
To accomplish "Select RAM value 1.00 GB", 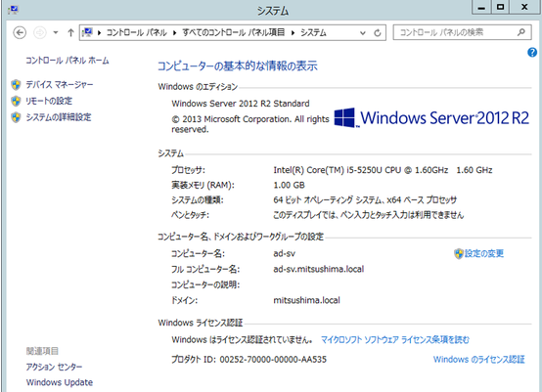I will (x=289, y=185).
